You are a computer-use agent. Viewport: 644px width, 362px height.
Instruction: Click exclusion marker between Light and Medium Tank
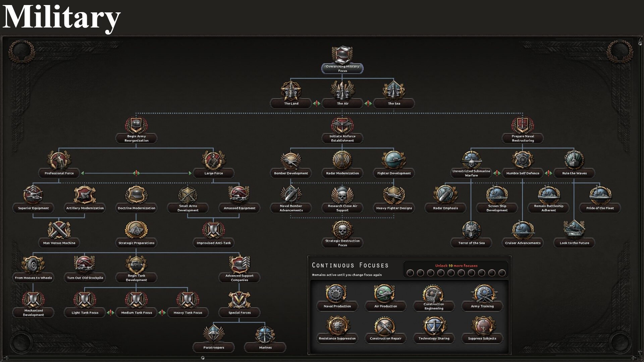[x=111, y=312]
